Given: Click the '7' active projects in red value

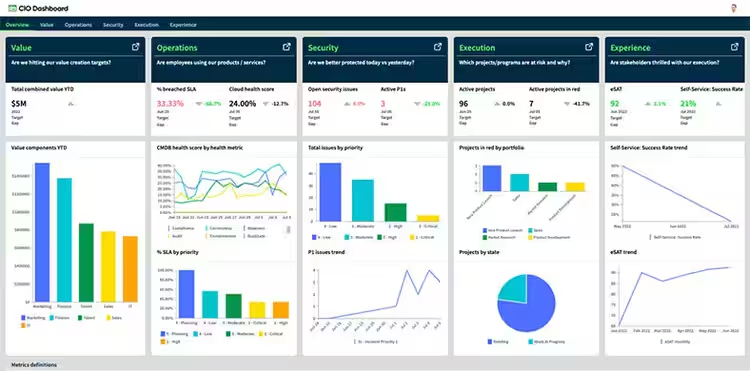Looking at the screenshot, I should [x=531, y=103].
